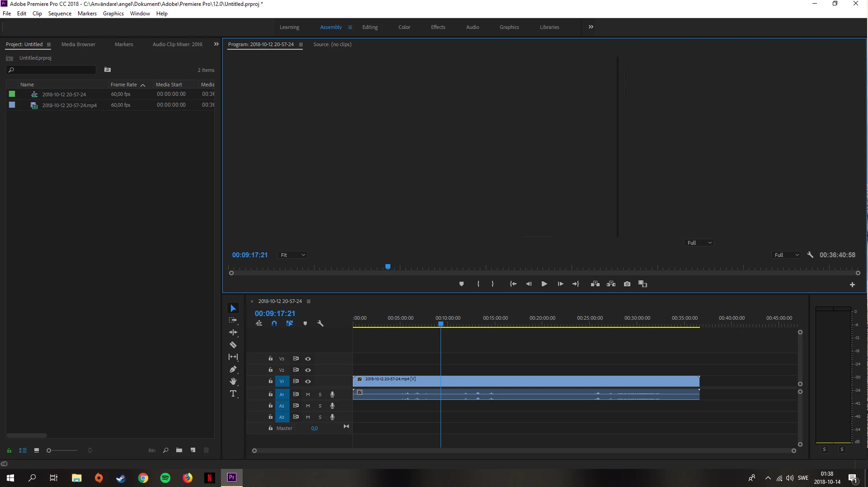Open Spotify from the taskbar
868x487 pixels.
pos(165,478)
